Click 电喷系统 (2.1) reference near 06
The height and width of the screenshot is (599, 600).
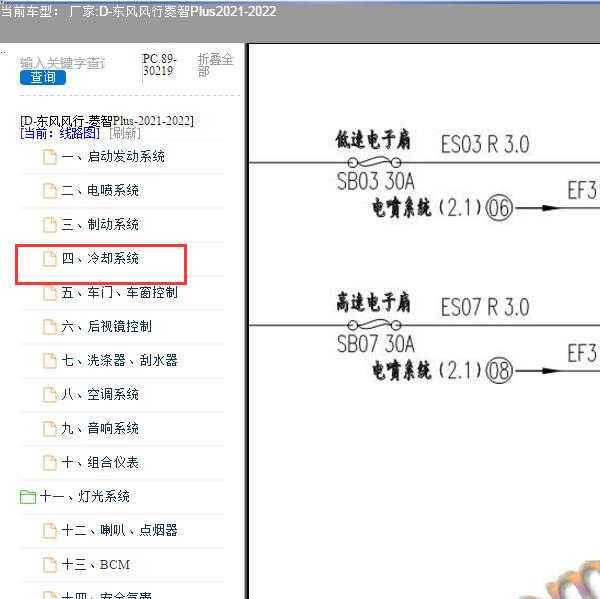427,208
